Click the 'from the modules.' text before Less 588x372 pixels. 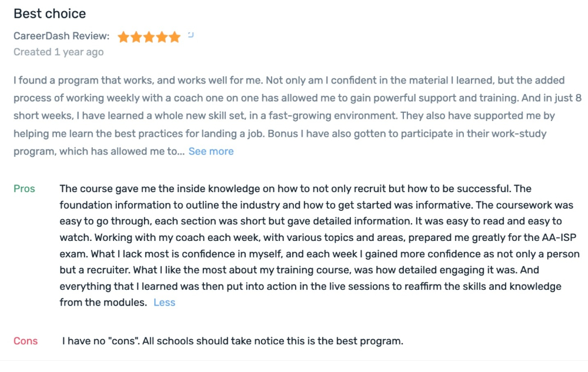103,302
